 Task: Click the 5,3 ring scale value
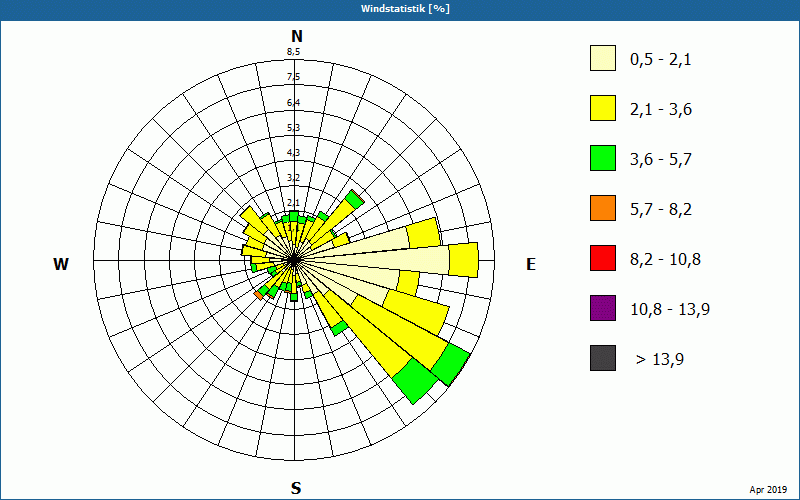point(293,128)
